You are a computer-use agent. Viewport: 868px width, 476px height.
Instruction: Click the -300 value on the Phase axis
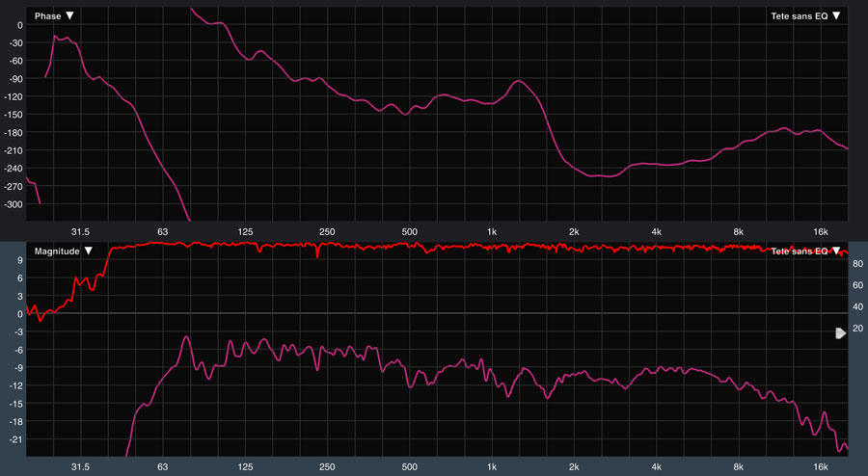point(13,204)
